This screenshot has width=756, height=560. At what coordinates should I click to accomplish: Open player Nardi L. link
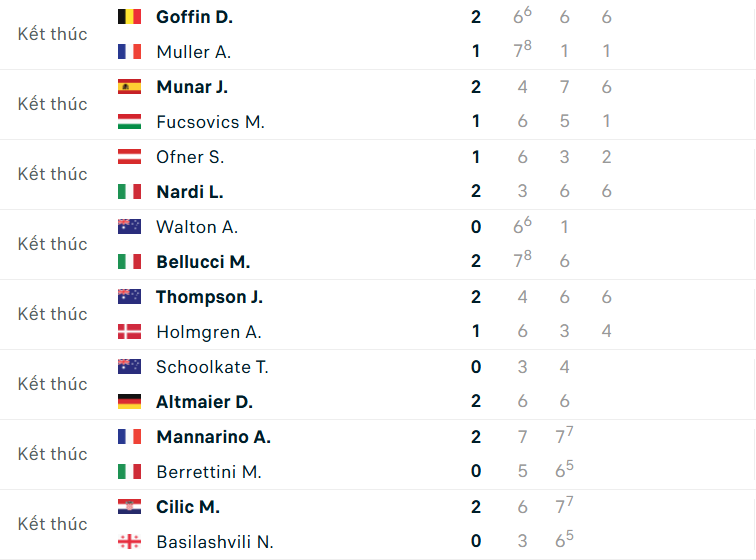[x=189, y=192]
